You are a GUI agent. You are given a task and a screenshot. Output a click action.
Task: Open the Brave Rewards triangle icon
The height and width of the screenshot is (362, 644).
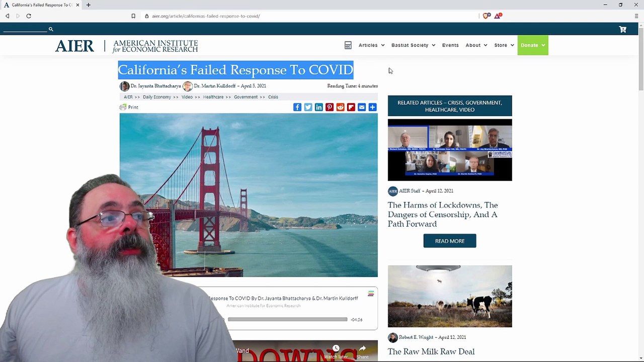point(498,16)
